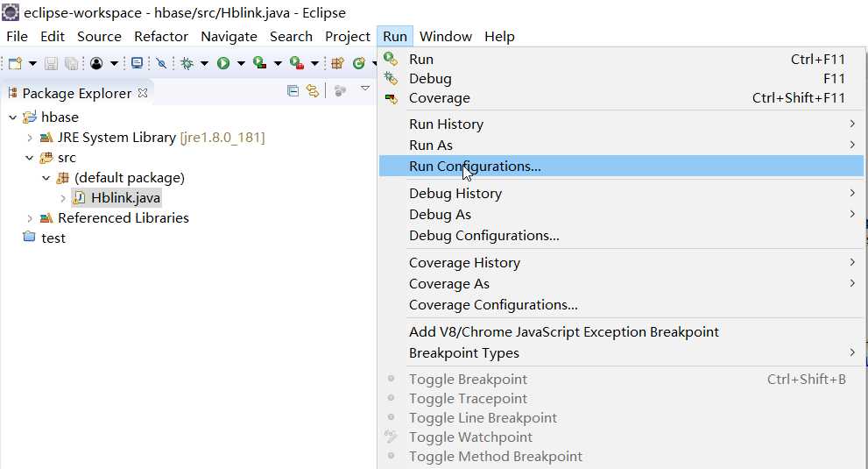Screen dimensions: 868x469
Task: Open the Project menu
Action: pos(348,37)
